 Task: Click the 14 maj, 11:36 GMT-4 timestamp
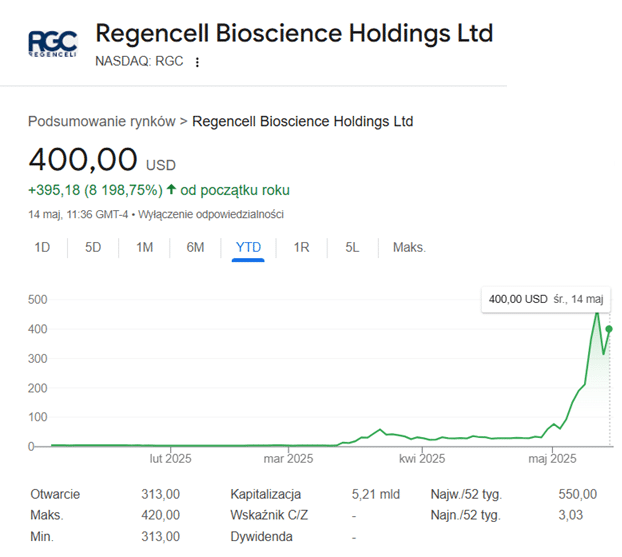[78, 215]
